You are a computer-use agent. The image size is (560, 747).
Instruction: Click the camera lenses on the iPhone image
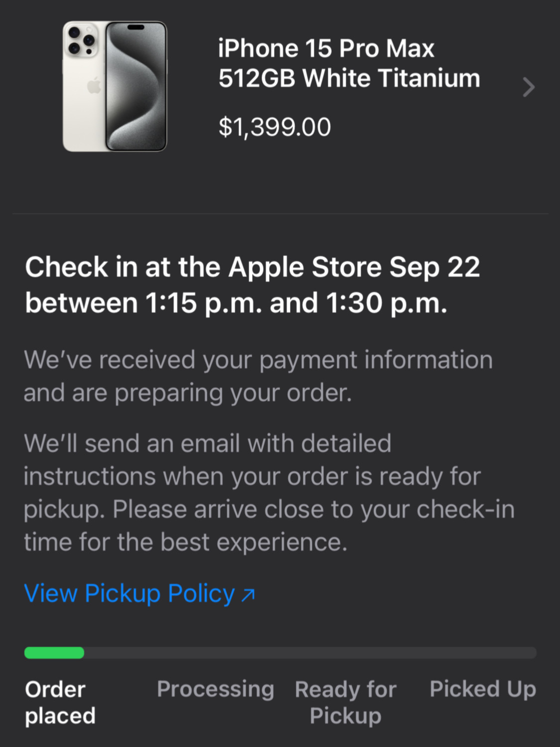click(x=81, y=41)
